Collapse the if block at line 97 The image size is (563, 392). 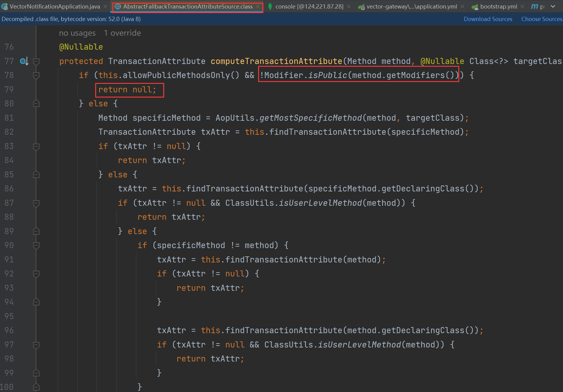point(36,345)
